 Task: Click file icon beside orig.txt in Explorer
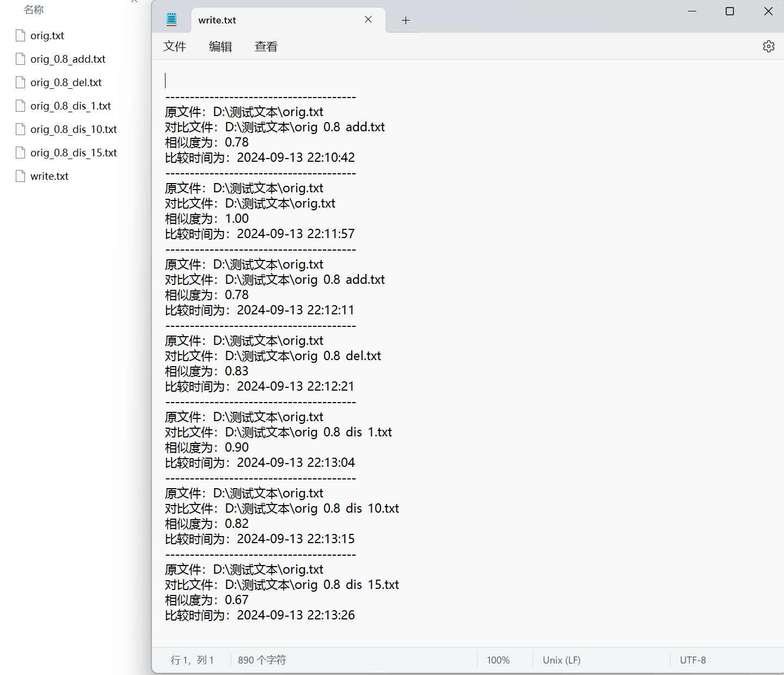pos(21,35)
